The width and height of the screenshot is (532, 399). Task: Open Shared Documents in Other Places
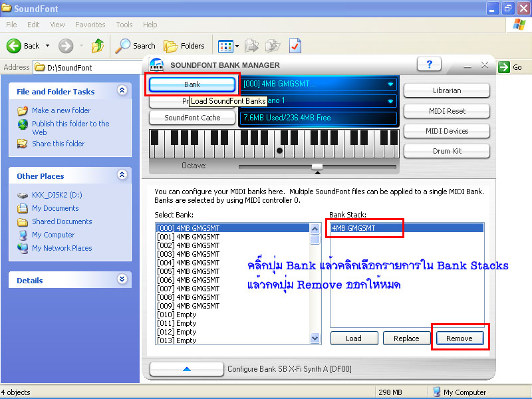(62, 221)
